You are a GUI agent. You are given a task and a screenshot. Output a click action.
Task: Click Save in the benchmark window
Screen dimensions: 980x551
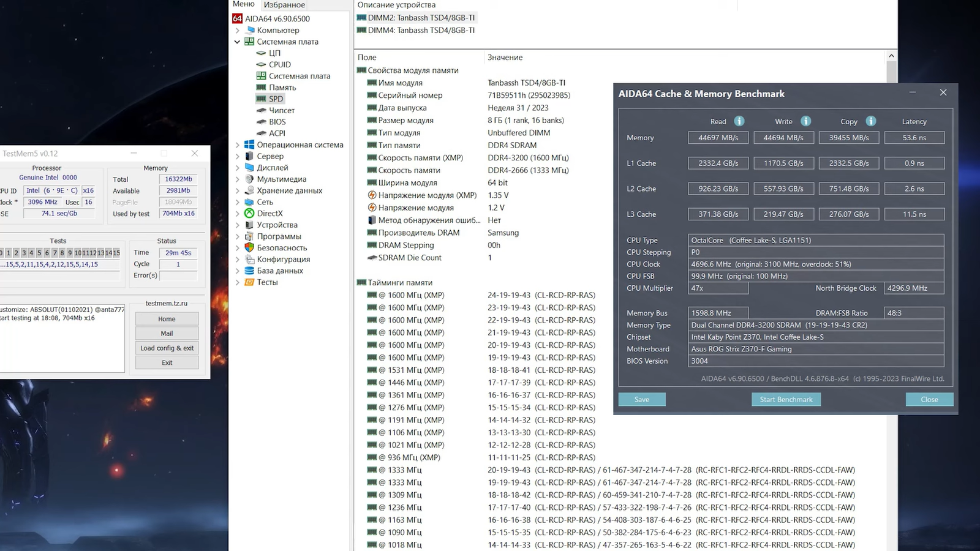(641, 399)
